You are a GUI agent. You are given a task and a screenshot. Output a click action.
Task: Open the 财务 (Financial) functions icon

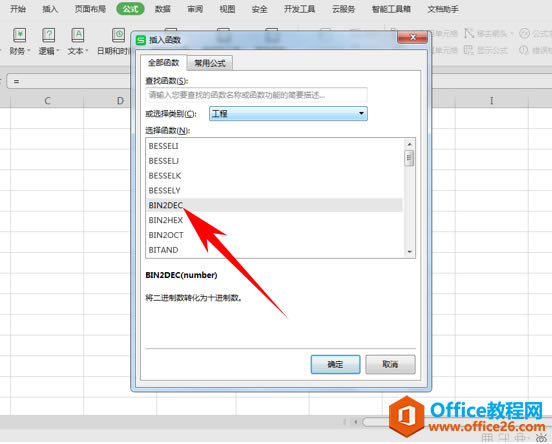pos(20,42)
